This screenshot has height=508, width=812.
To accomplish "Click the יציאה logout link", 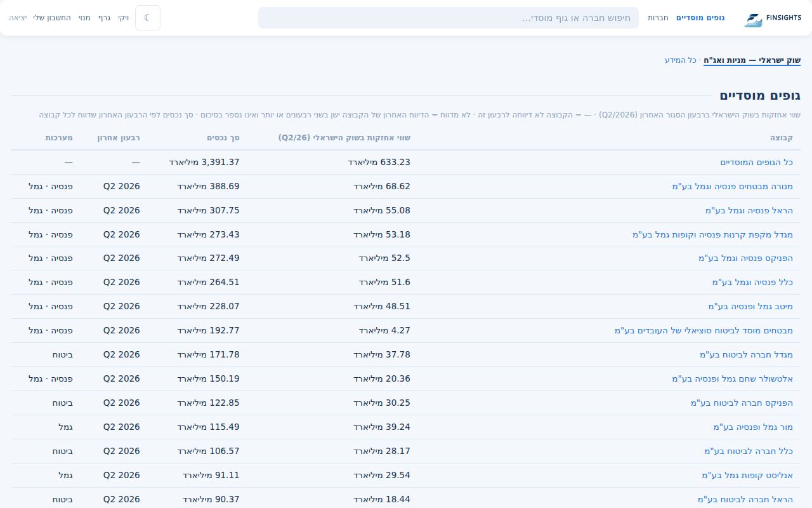I will (18, 18).
